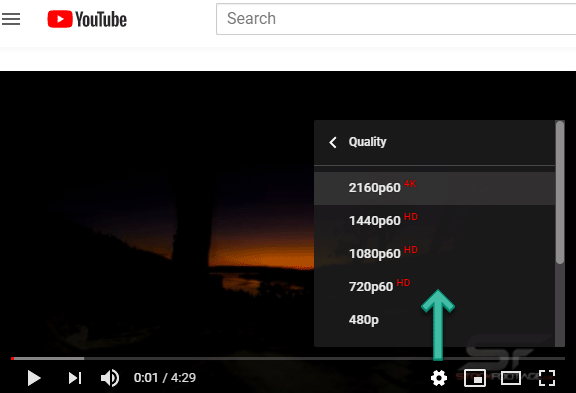Choose 720p60 HD quality
The width and height of the screenshot is (576, 393).
click(435, 286)
